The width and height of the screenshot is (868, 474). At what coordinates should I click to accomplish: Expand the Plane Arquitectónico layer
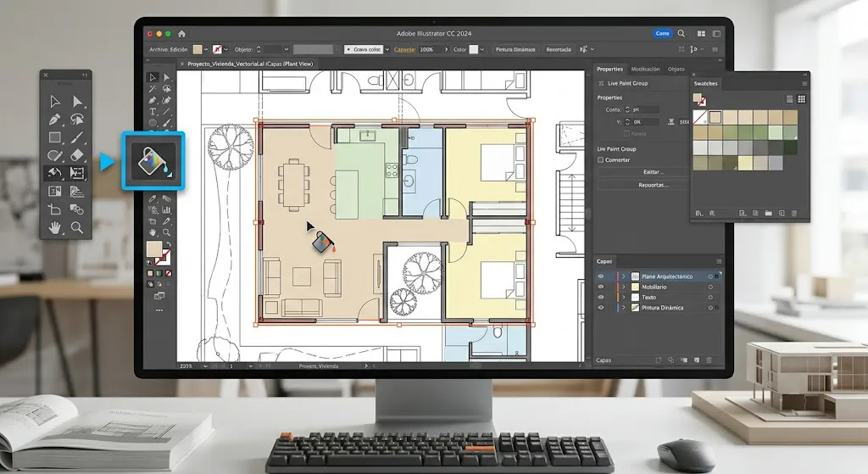pos(623,276)
